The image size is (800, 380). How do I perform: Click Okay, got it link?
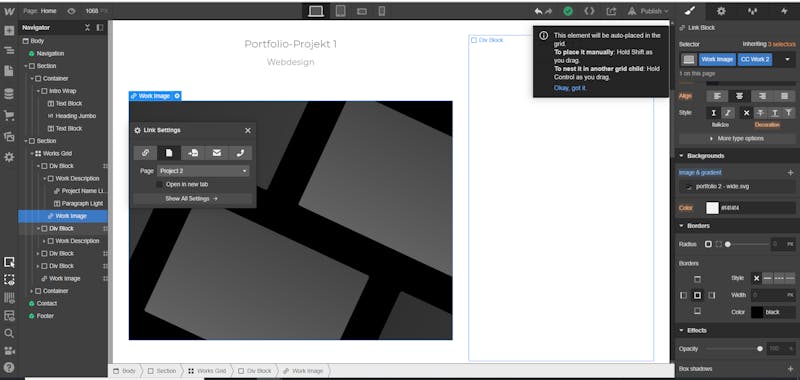coord(570,88)
